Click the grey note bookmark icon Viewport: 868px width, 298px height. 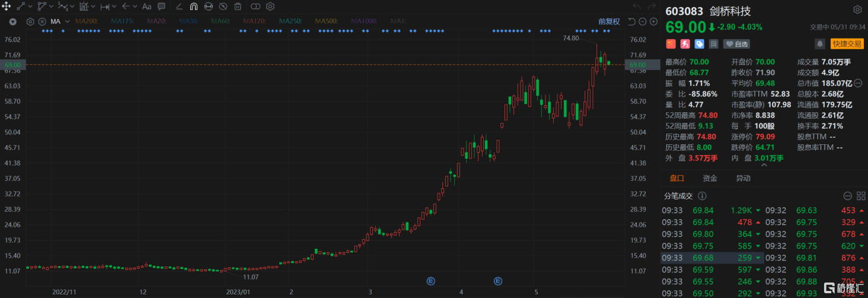coord(713,44)
